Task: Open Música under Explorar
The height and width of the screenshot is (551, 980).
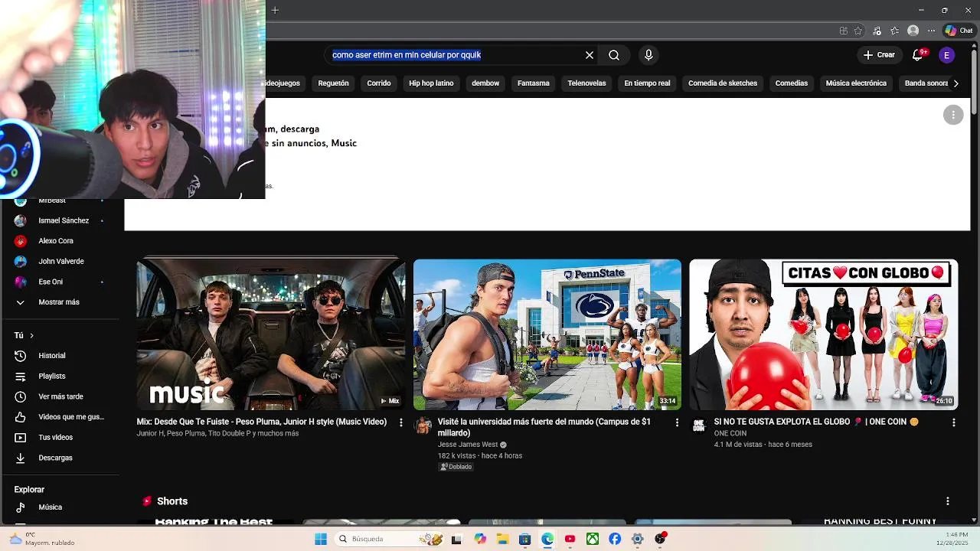Action: pos(50,507)
